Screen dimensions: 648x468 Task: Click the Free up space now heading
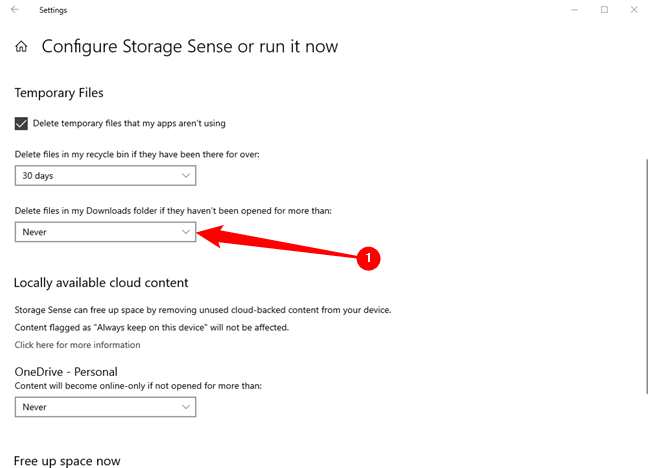tap(67, 460)
